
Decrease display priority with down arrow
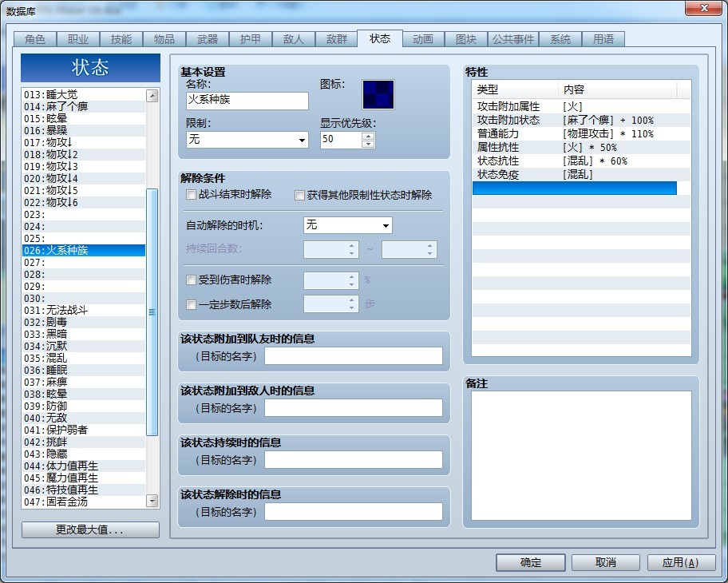coord(368,144)
